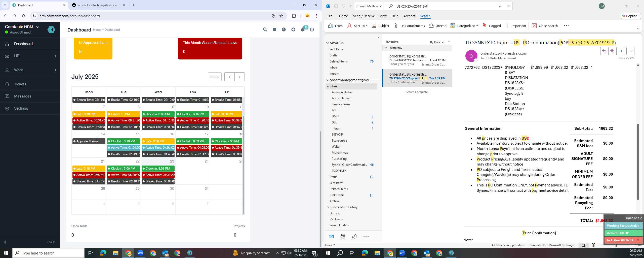The height and width of the screenshot is (258, 644).
Task: Expand the HR menu in sidebar
Action: pos(30,56)
